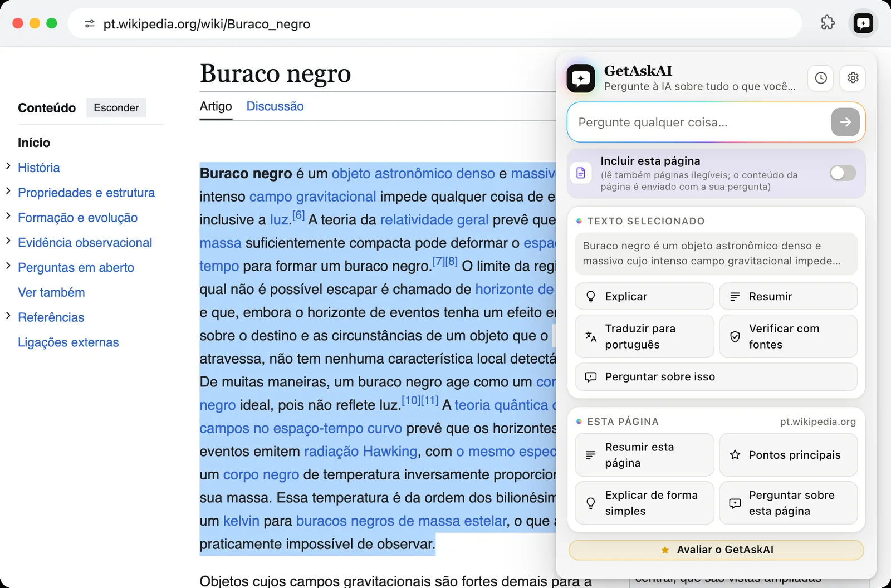Open the history clock icon in GetAskAI

821,78
